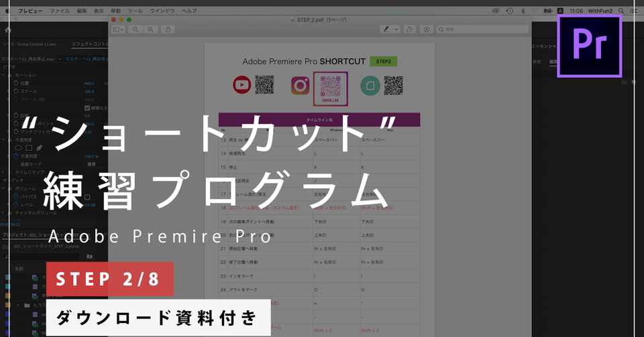Click the Time Machine icon in menu bar
This screenshot has height=337, width=644.
point(510,11)
